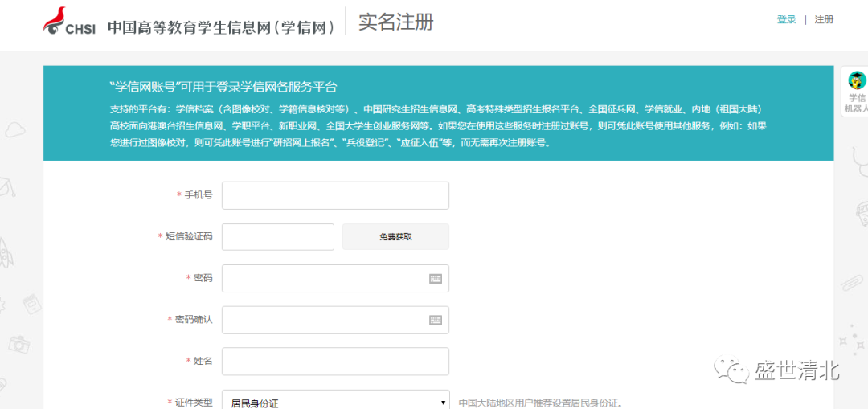The image size is (868, 409).
Task: Focus the 手机号 input field
Action: [x=335, y=195]
